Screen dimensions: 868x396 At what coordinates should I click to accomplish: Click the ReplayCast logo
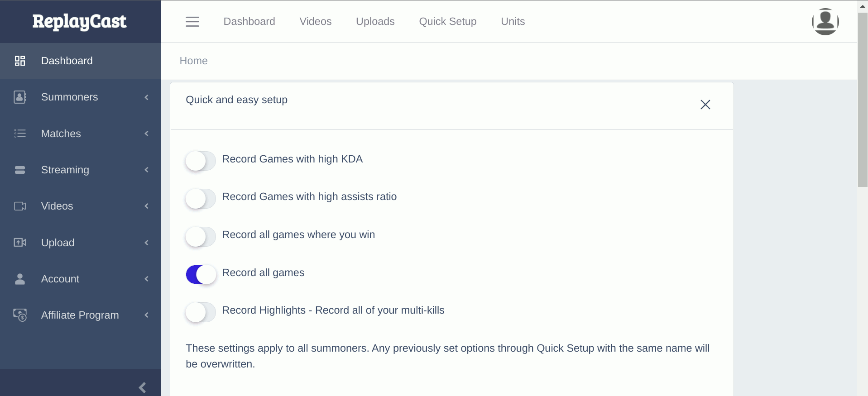tap(80, 21)
